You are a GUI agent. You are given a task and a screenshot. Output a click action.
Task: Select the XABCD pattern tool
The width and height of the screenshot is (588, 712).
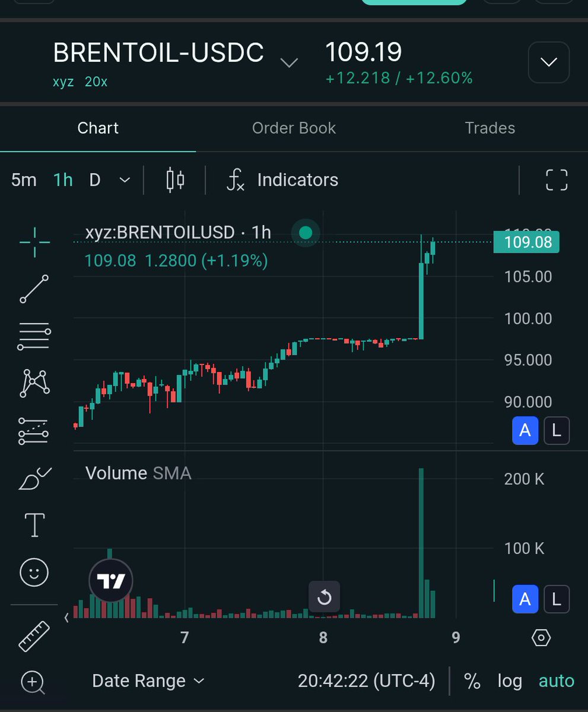point(34,383)
